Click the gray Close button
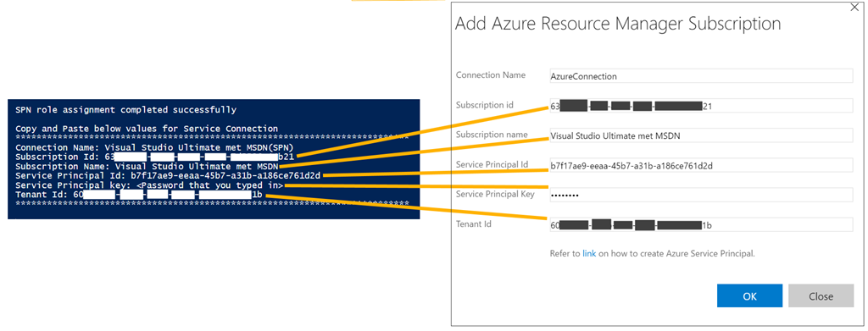This screenshot has width=868, height=331. 821,295
